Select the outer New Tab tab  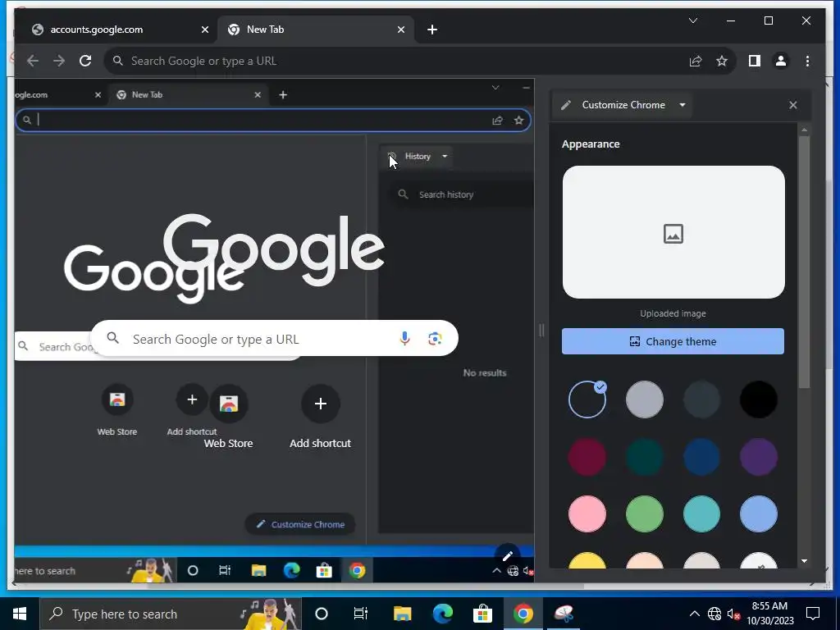(316, 30)
